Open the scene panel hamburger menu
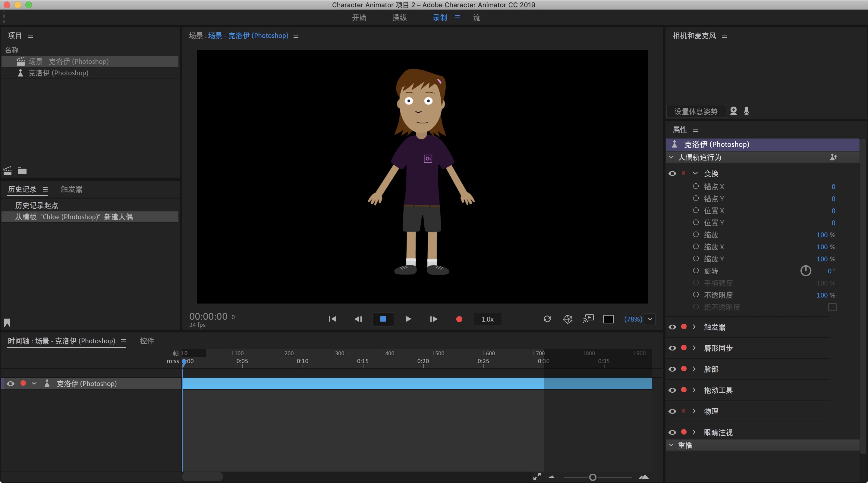The image size is (868, 483). (296, 36)
